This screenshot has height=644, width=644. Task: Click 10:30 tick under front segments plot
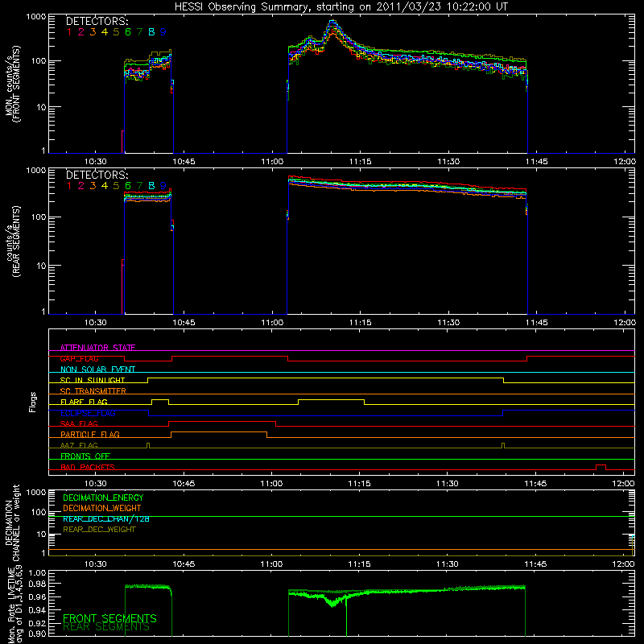click(x=95, y=162)
